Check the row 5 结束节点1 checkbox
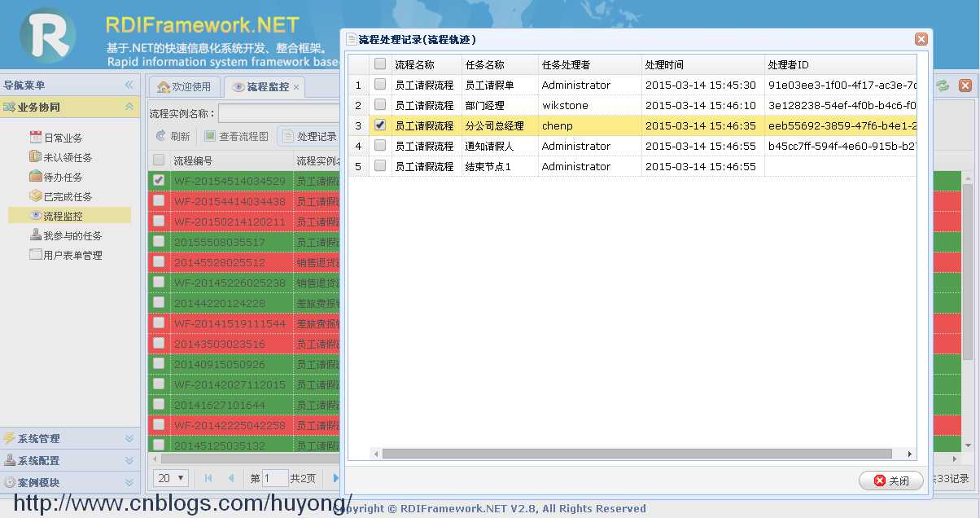The image size is (980, 518). 380,165
